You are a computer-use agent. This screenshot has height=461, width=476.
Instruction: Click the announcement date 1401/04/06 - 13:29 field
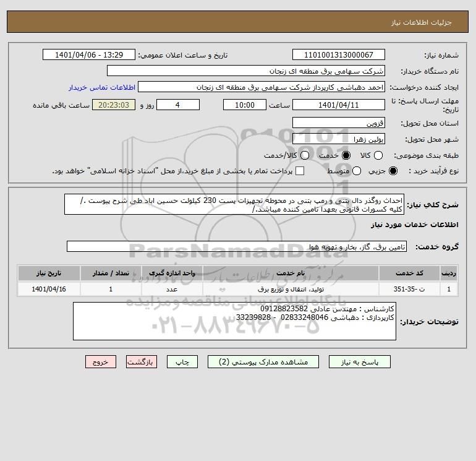tap(89, 54)
